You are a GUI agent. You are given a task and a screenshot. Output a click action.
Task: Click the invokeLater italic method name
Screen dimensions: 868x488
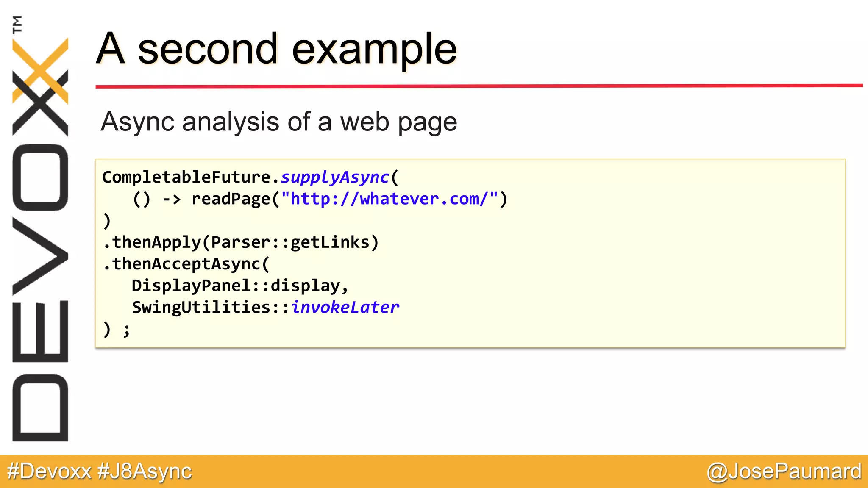[345, 307]
